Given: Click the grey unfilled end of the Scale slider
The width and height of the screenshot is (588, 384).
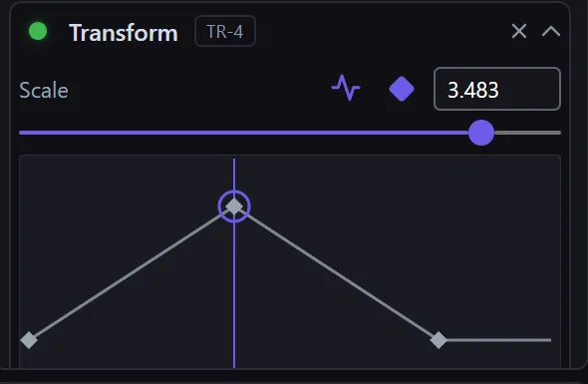Looking at the screenshot, I should tap(527, 133).
